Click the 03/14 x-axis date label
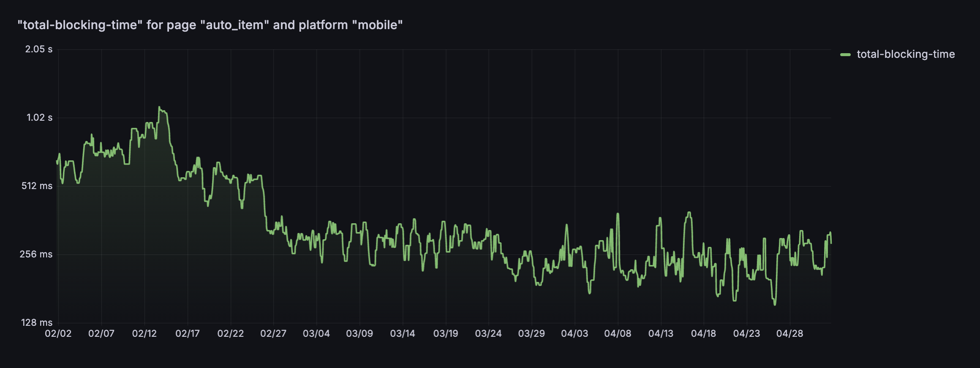Image resolution: width=980 pixels, height=368 pixels. pyautogui.click(x=403, y=333)
